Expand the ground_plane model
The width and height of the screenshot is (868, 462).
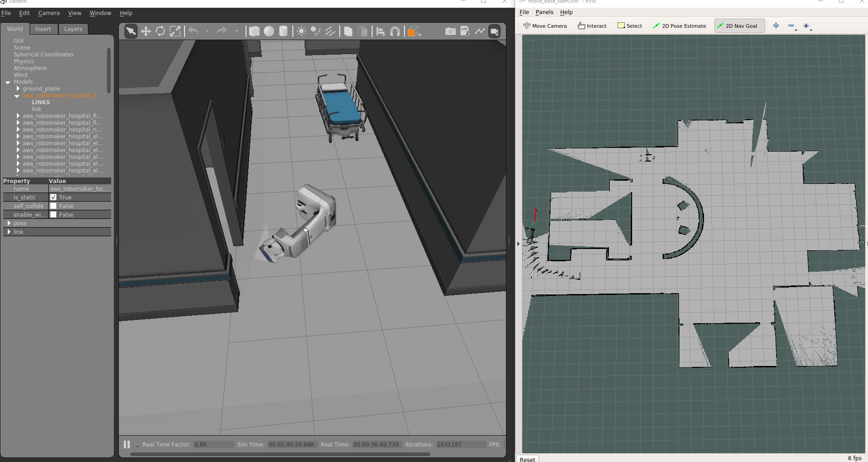pyautogui.click(x=18, y=89)
